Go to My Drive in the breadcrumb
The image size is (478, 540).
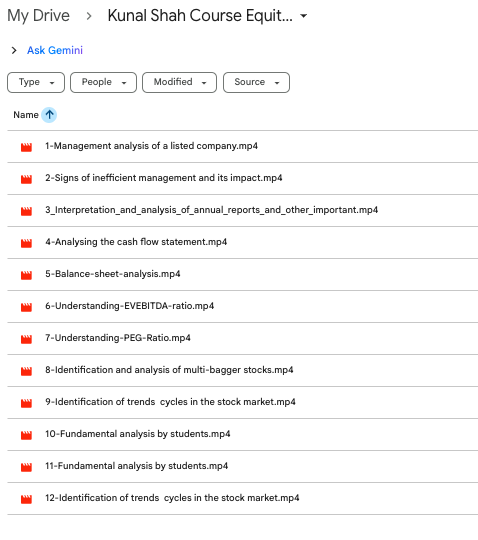[38, 16]
